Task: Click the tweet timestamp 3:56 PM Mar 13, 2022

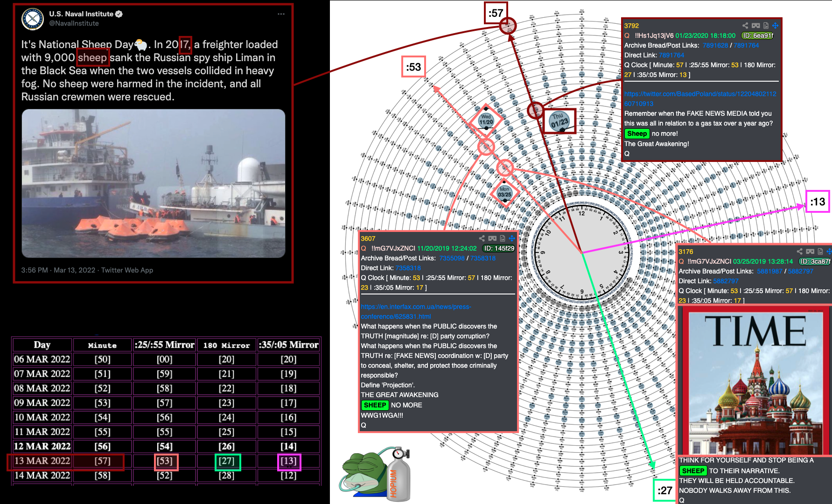Action: click(x=58, y=270)
